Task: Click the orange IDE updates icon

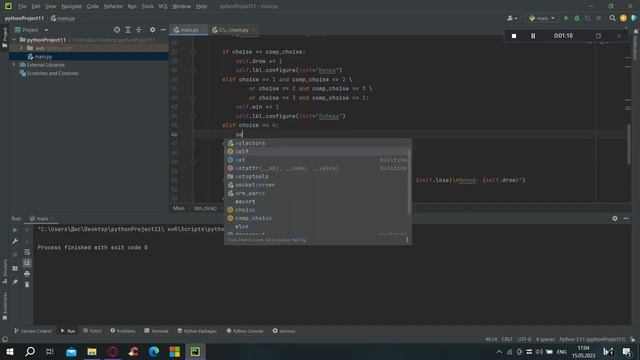Action: (623, 18)
